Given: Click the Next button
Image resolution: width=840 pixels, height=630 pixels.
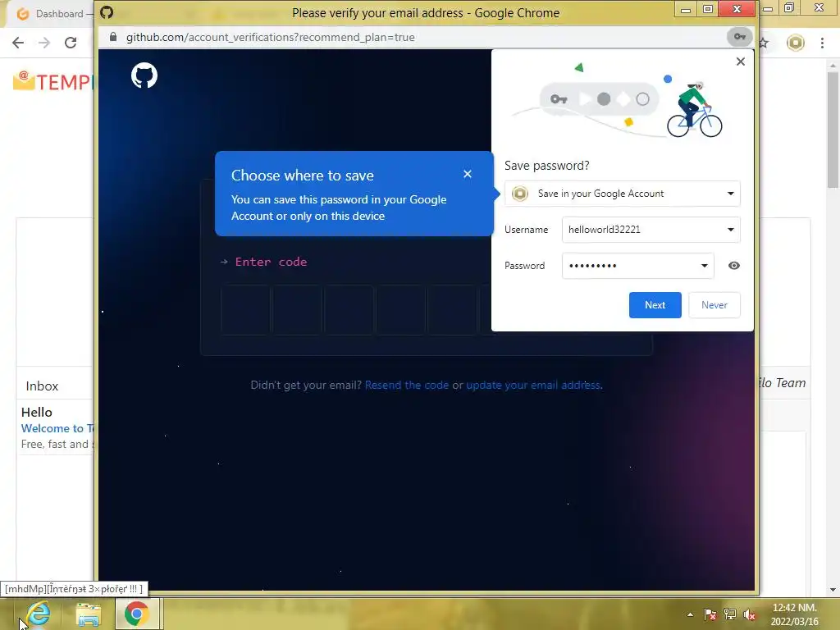Looking at the screenshot, I should pyautogui.click(x=655, y=305).
